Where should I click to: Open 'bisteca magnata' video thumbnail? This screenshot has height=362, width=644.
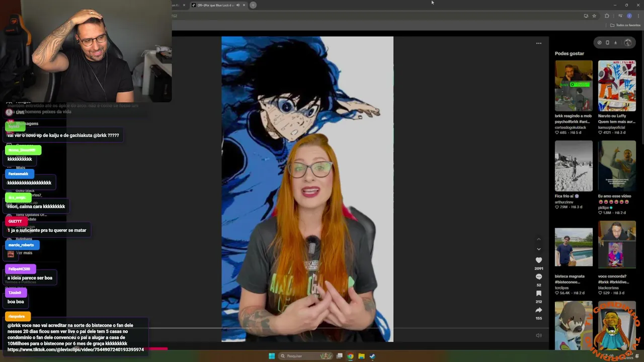click(574, 246)
